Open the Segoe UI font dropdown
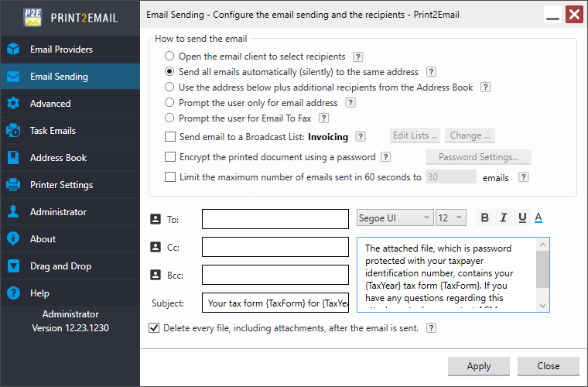588x387 pixels. [x=395, y=217]
